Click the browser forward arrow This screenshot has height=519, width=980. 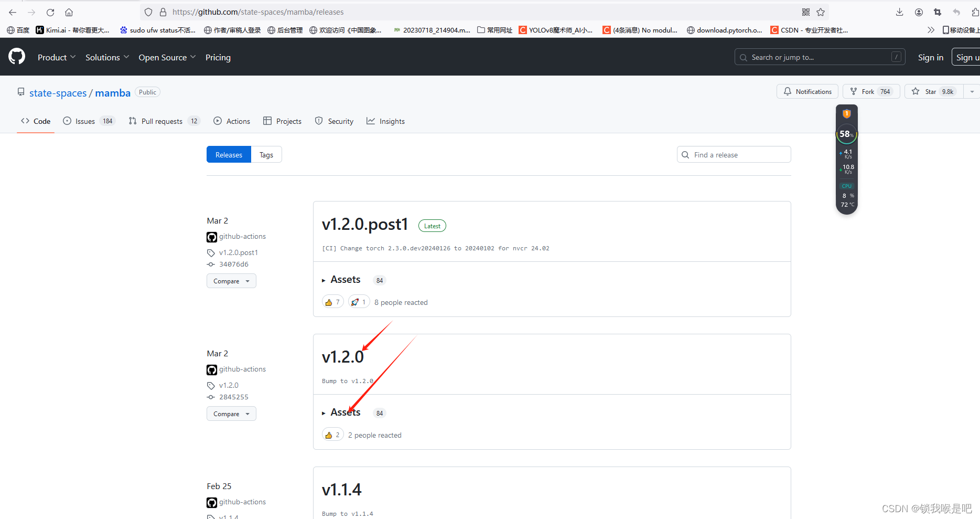coord(31,12)
